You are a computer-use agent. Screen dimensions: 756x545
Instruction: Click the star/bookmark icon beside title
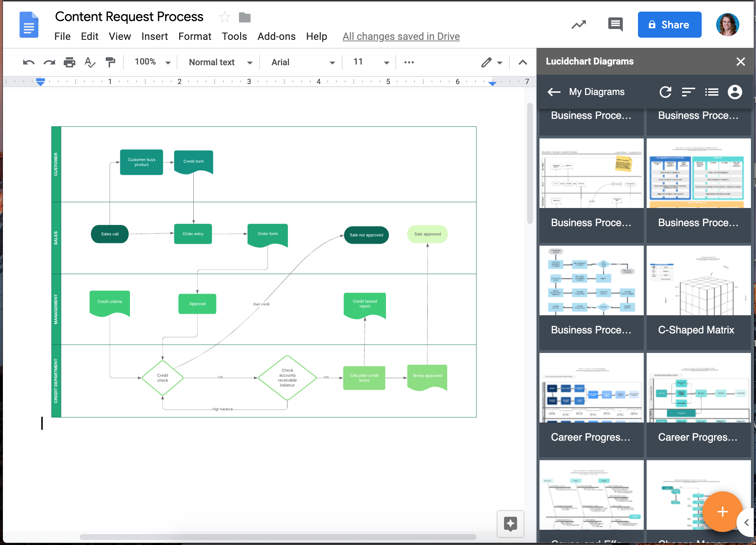tap(225, 17)
